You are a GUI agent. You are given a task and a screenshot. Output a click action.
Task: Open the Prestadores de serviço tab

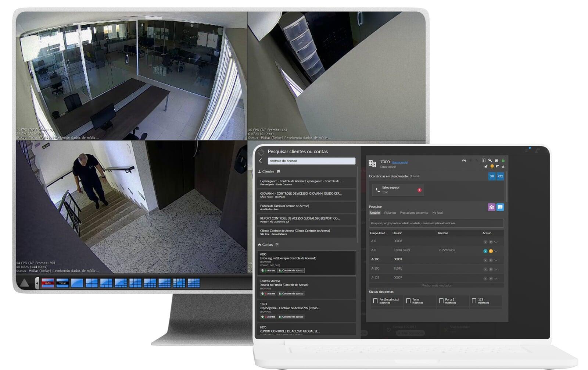click(414, 213)
